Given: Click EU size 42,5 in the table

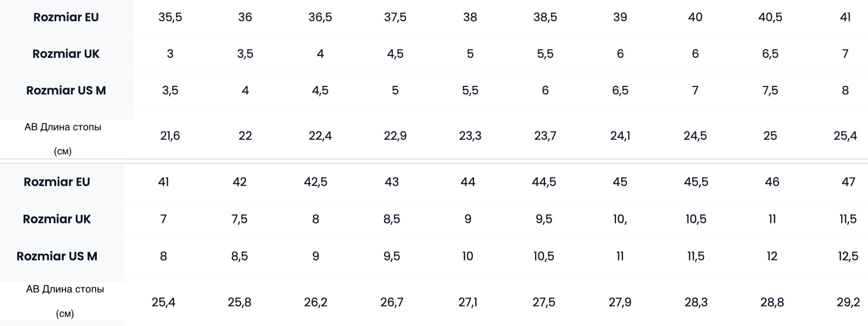Looking at the screenshot, I should (x=315, y=182).
